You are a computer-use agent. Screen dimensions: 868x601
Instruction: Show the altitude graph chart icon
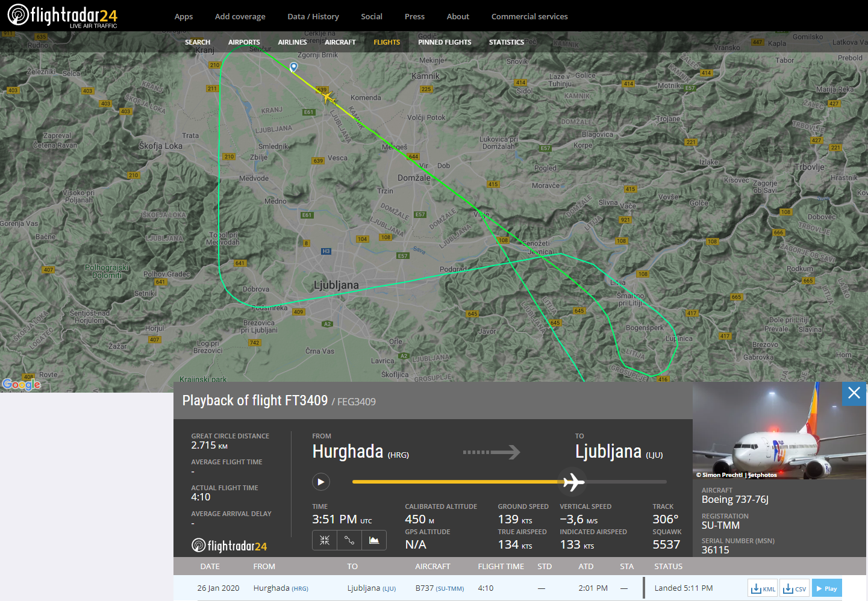point(374,540)
